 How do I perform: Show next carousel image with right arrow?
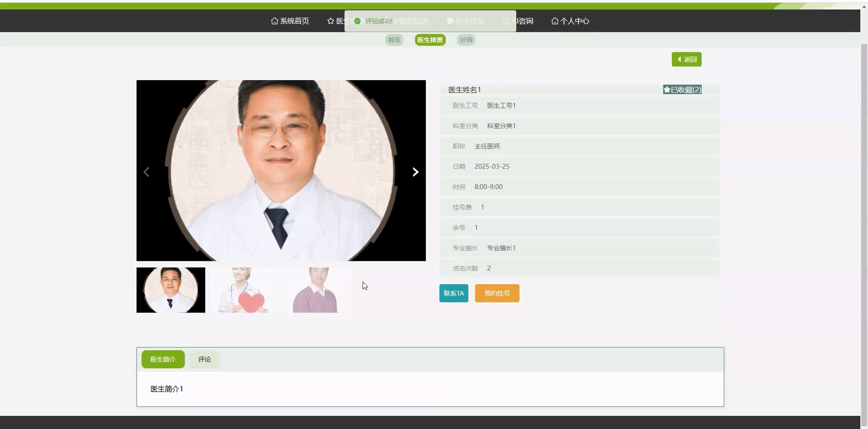click(x=416, y=172)
